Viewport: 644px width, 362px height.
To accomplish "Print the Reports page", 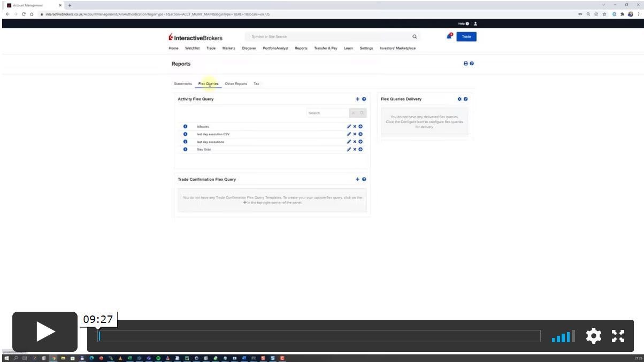I will (x=465, y=64).
